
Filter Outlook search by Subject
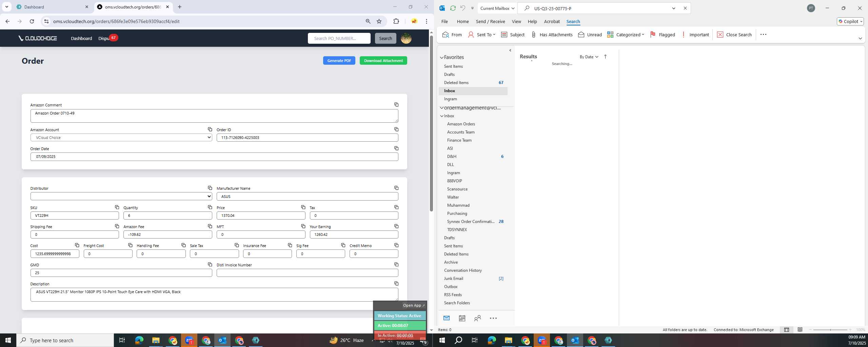click(x=513, y=35)
